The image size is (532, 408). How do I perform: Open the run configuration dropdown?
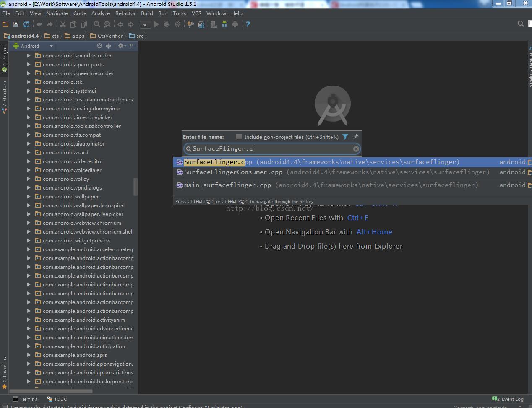pyautogui.click(x=145, y=24)
